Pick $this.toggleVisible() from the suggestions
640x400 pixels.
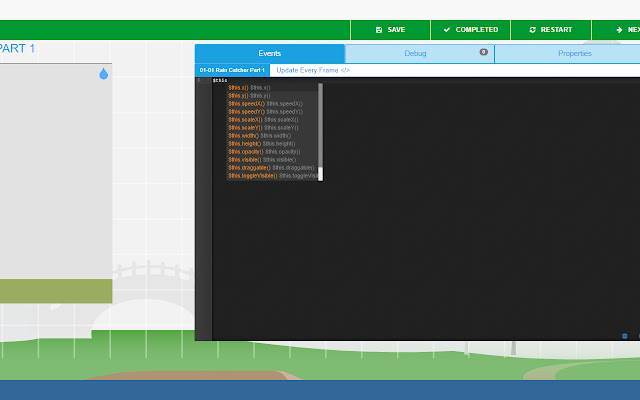272,176
